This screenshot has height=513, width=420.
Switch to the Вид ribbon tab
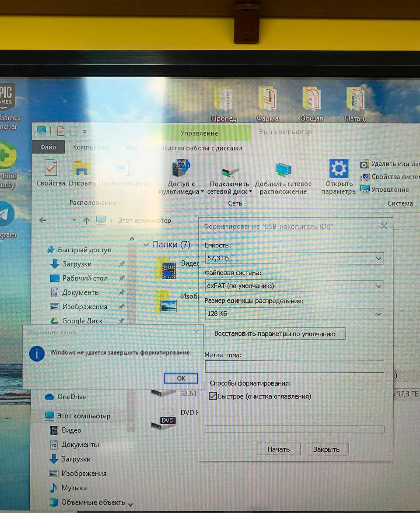point(132,148)
